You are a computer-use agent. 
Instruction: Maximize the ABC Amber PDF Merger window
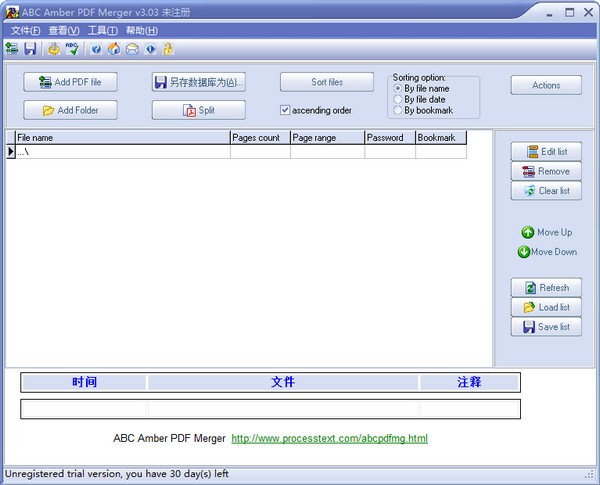coord(570,12)
